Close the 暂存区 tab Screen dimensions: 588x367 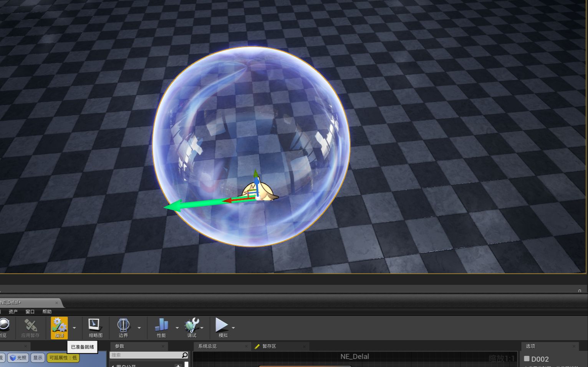pos(304,346)
